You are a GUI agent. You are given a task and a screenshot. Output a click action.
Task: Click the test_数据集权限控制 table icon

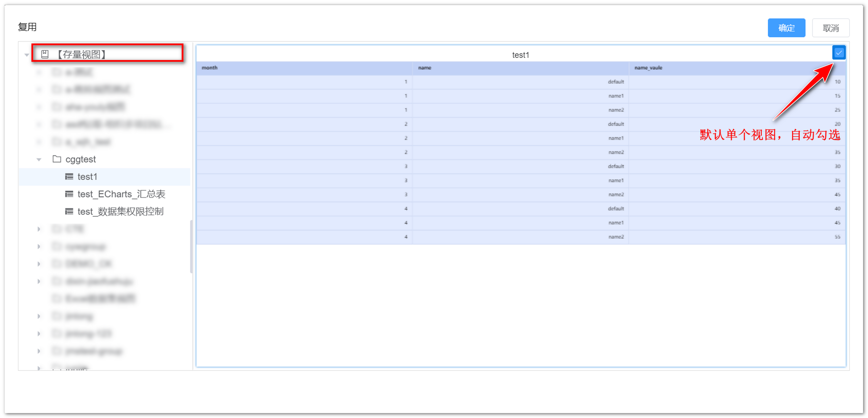pyautogui.click(x=69, y=212)
